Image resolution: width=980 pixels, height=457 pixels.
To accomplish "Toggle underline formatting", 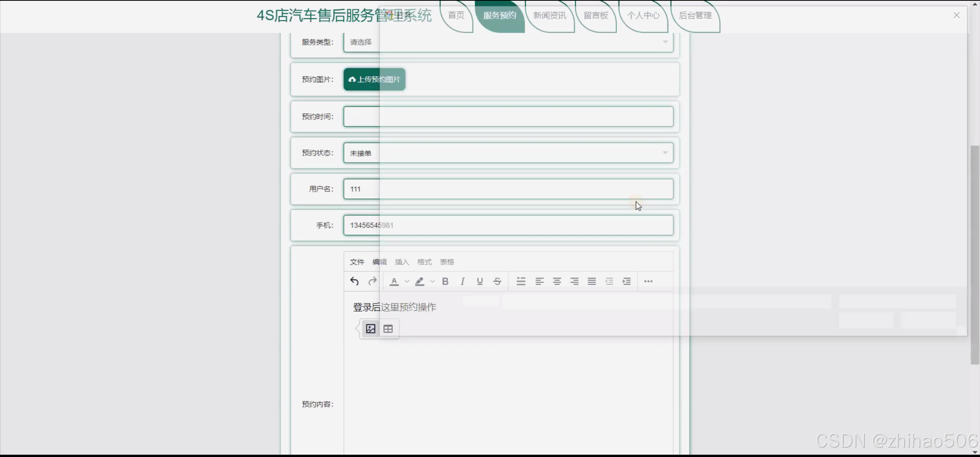I will [x=479, y=281].
